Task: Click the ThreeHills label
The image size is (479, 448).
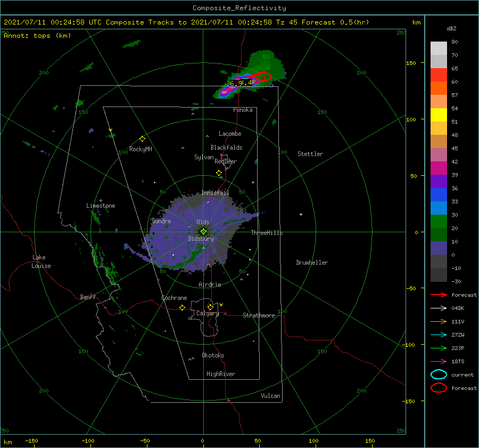Action: click(x=267, y=233)
